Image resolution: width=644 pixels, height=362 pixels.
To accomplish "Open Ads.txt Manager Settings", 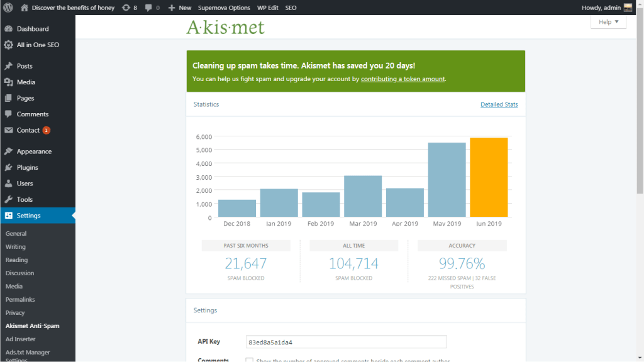I will [x=28, y=355].
